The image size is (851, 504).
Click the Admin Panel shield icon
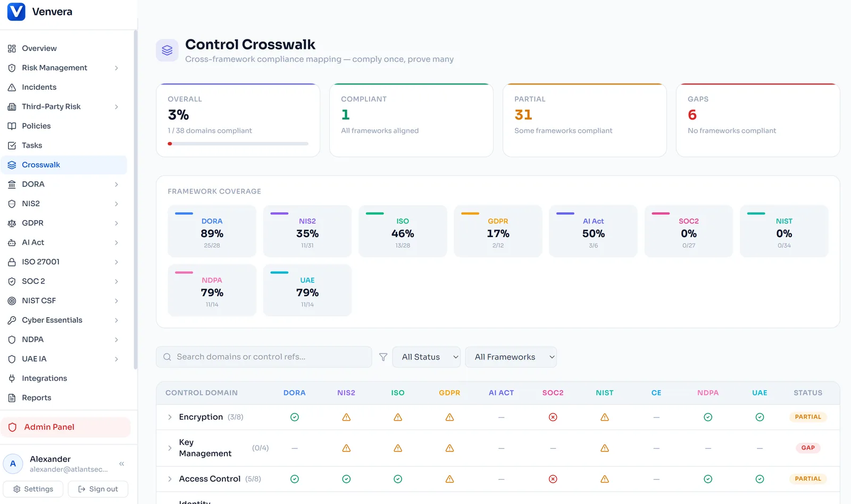[x=13, y=427]
